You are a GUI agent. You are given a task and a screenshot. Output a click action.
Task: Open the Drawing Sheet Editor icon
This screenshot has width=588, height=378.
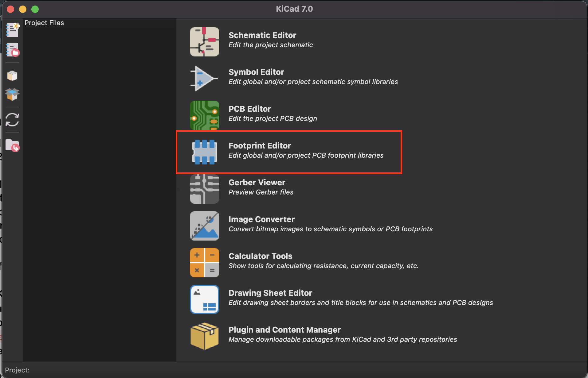(205, 299)
